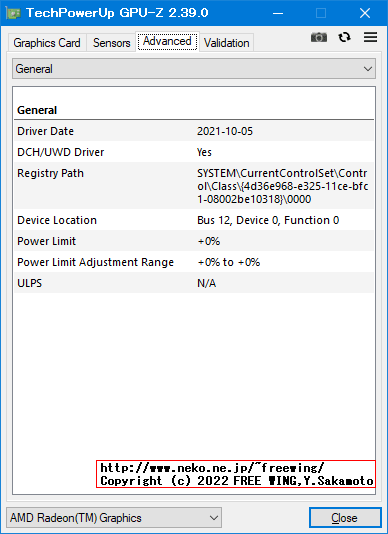
Task: Close the GPU-Z window via title bar X
Action: pyautogui.click(x=365, y=13)
